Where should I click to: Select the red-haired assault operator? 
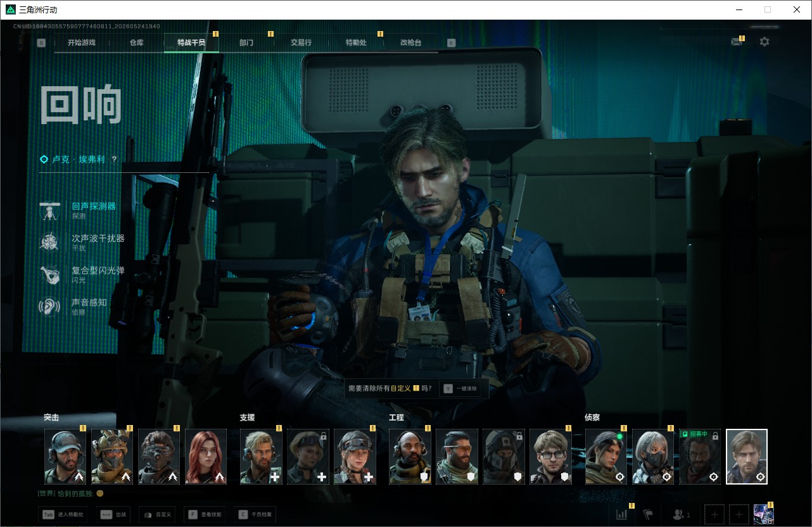[206, 457]
